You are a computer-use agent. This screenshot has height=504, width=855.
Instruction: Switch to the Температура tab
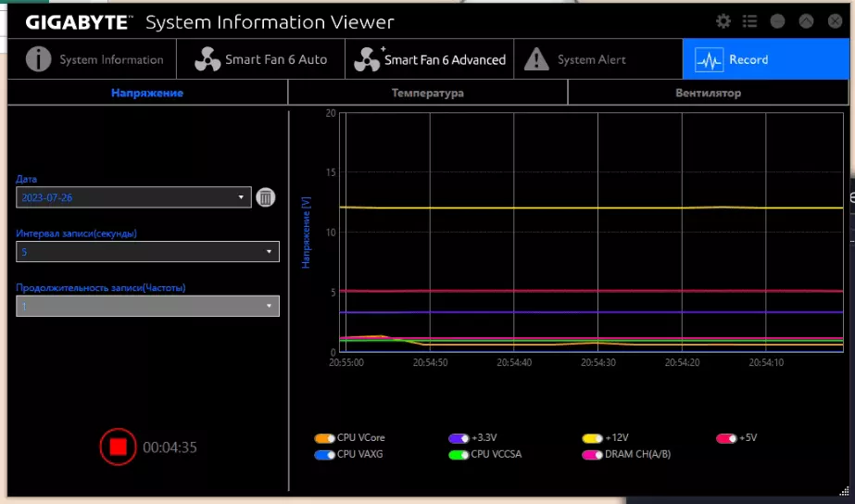point(428,93)
